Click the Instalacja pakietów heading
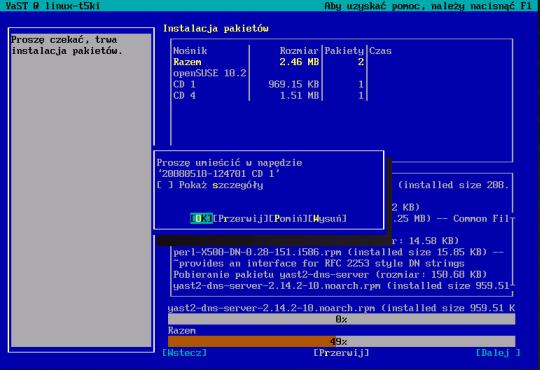The height and width of the screenshot is (370, 540). [x=216, y=29]
